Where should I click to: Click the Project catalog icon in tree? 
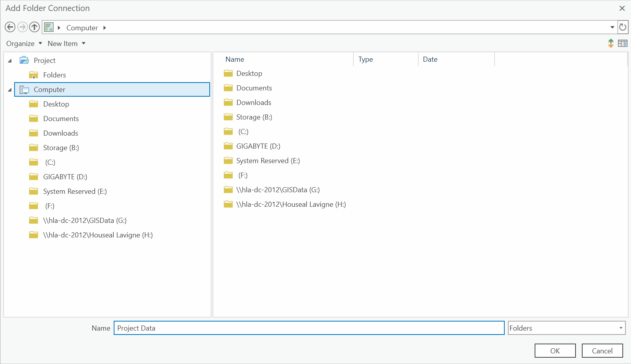pos(24,60)
